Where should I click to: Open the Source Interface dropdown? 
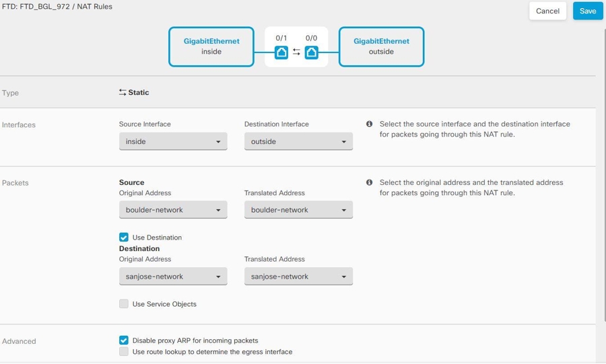coord(173,142)
